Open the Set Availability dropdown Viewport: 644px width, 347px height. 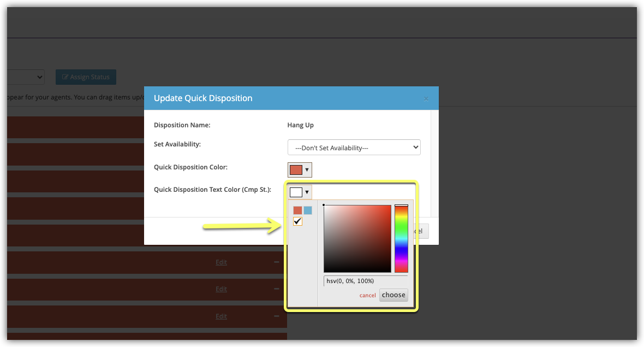354,148
